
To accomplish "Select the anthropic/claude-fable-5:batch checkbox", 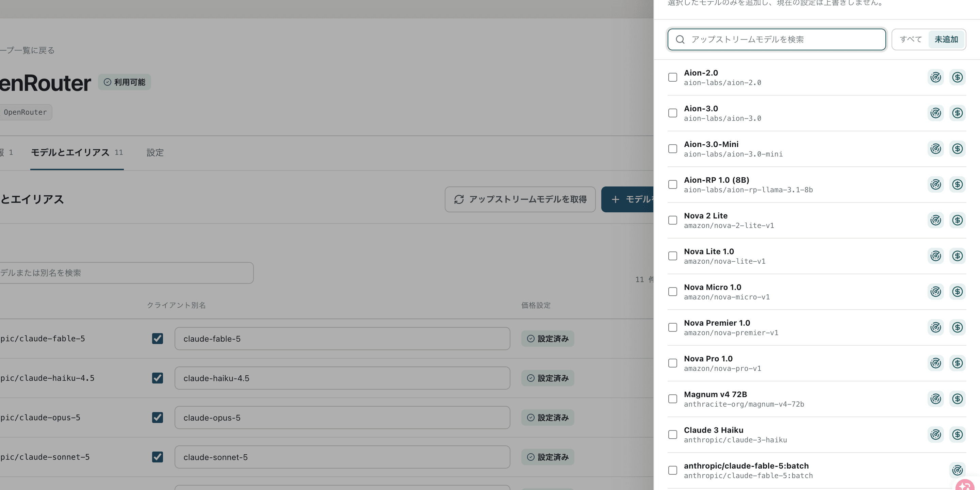I will (673, 471).
